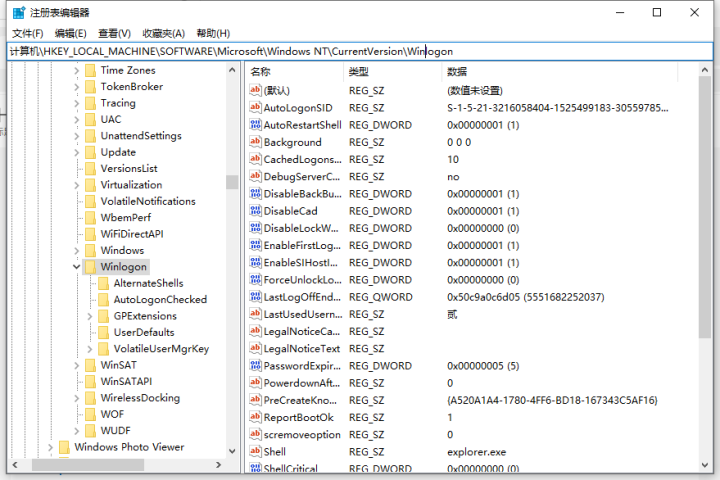Expand the TokenBroker key

click(x=76, y=87)
